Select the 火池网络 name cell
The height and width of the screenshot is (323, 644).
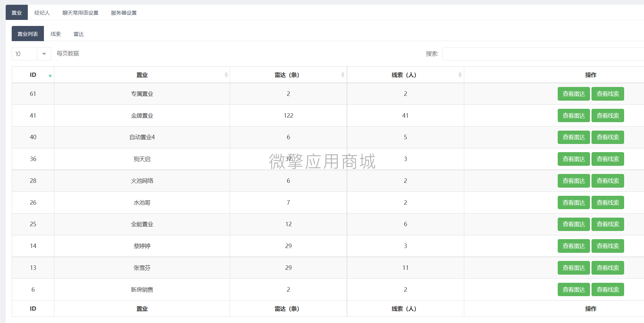(x=142, y=181)
